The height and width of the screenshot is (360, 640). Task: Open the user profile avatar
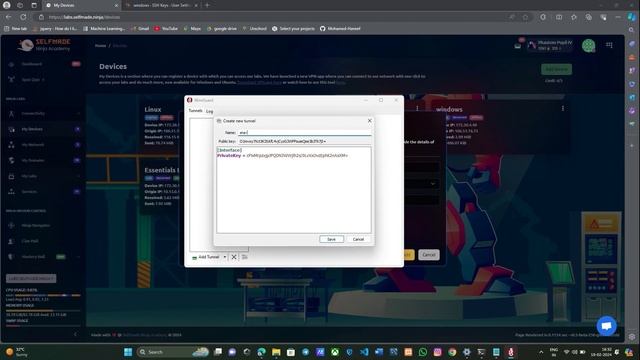pyautogui.click(x=588, y=45)
